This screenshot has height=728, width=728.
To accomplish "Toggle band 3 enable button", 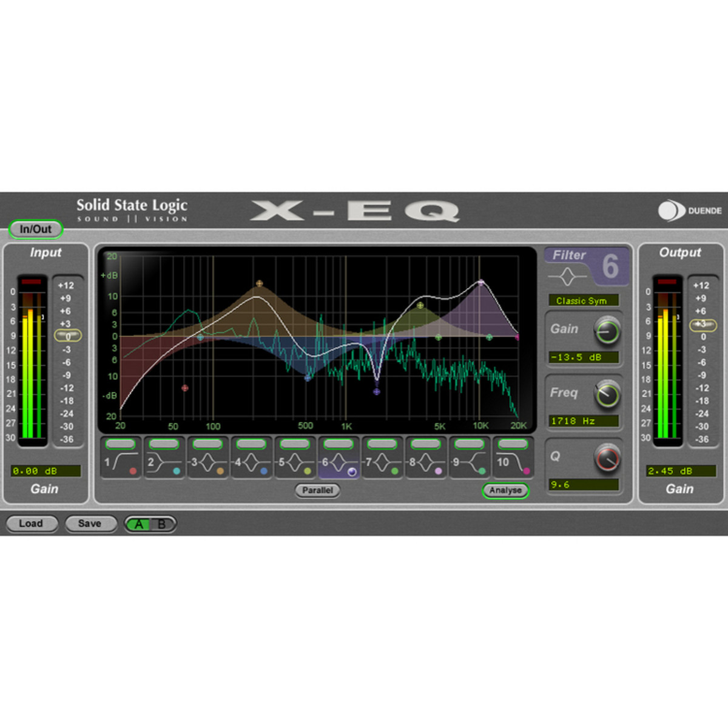I will tap(207, 444).
